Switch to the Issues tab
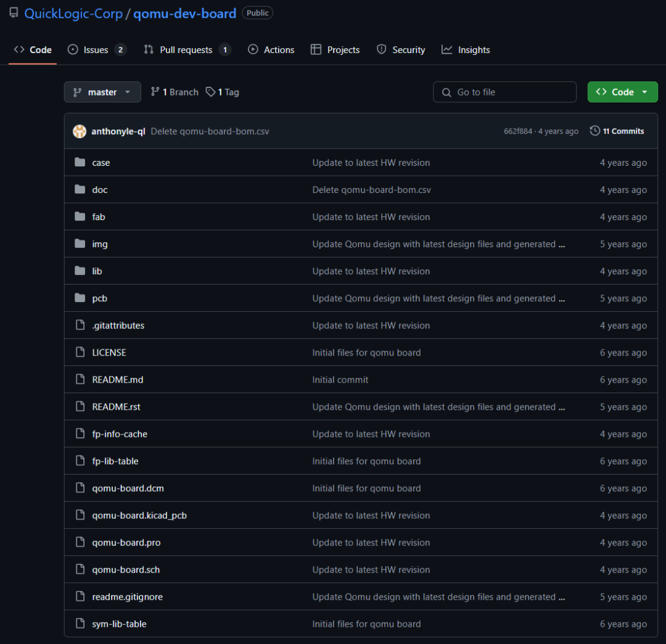The height and width of the screenshot is (644, 666). click(x=97, y=50)
